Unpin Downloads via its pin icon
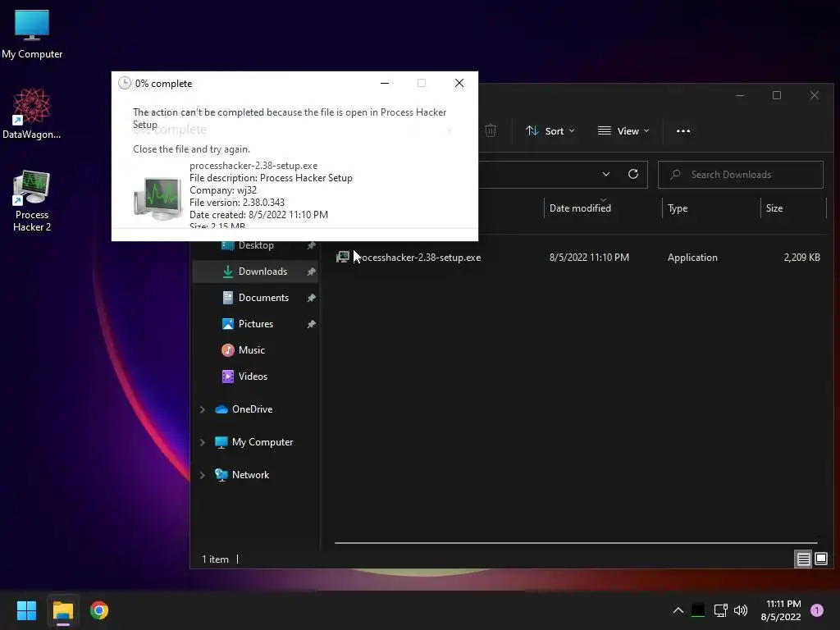Screen dimensions: 840x630 coord(311,272)
